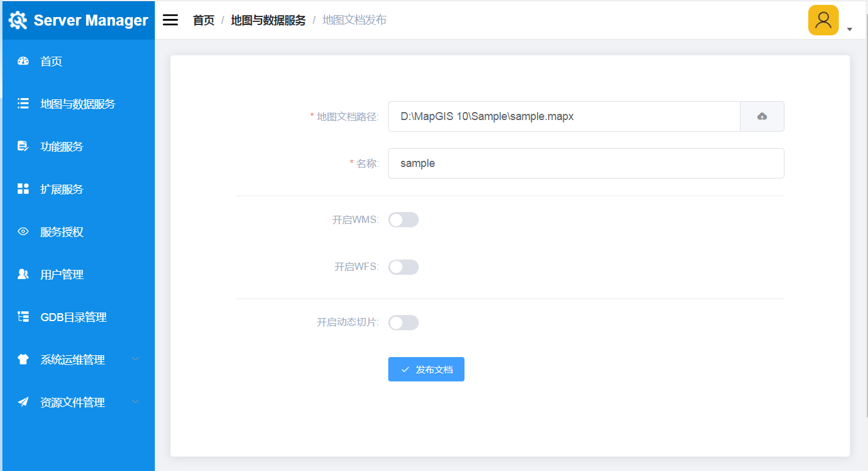Click the 发布文档 button
The width and height of the screenshot is (868, 471).
pyautogui.click(x=426, y=369)
